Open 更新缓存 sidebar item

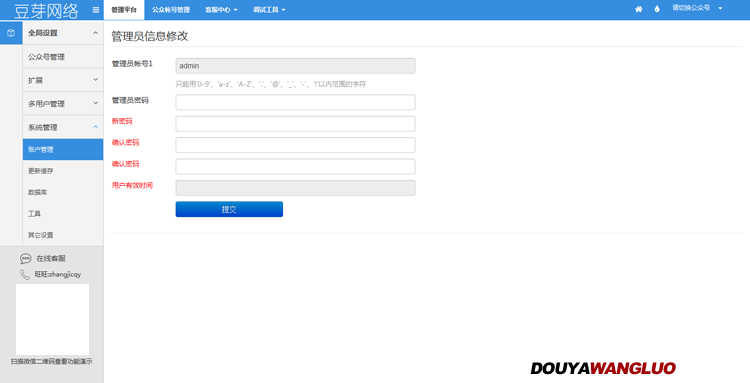63,171
